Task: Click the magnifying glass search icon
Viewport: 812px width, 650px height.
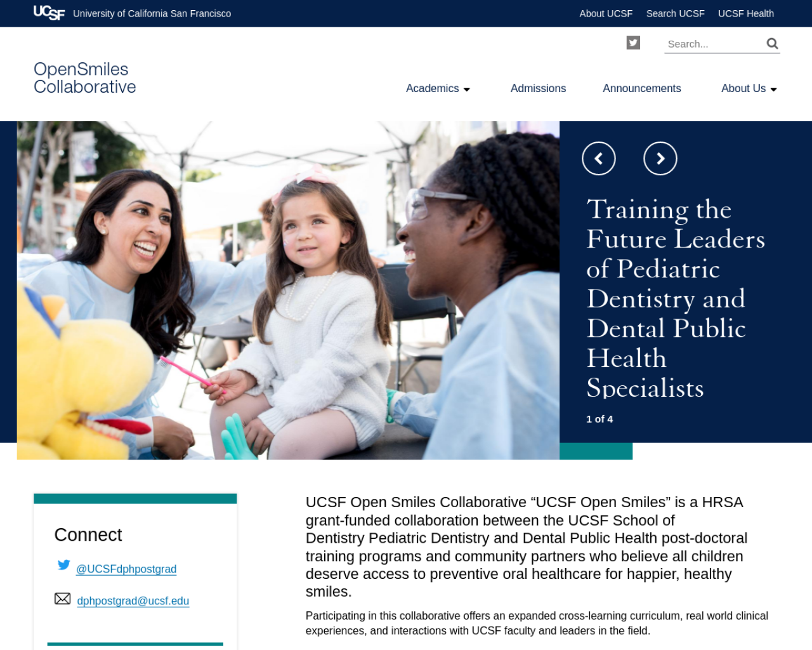Action: (x=772, y=43)
